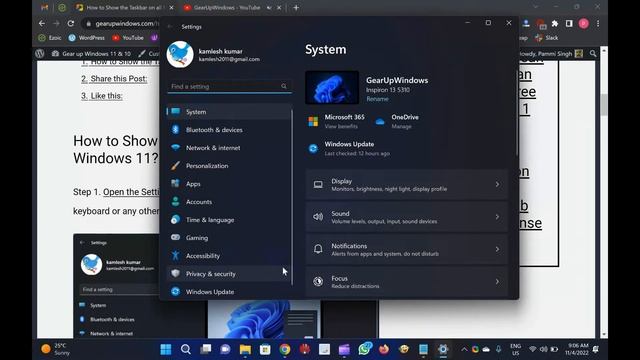Select Time & language category

229,220
